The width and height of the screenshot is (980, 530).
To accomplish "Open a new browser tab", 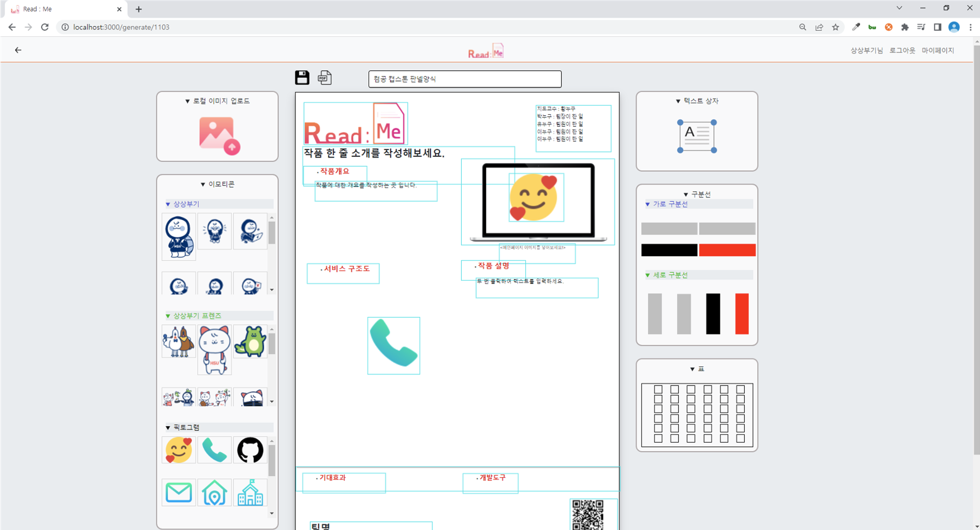I will (x=138, y=9).
